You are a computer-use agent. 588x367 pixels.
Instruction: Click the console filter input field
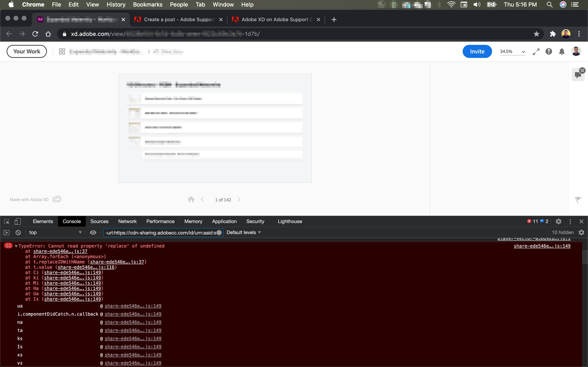click(x=160, y=232)
